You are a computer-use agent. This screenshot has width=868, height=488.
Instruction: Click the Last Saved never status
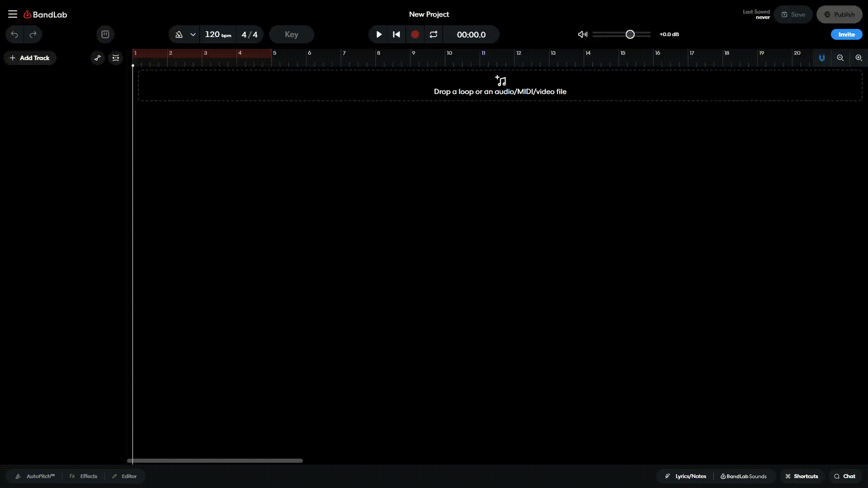click(x=756, y=14)
